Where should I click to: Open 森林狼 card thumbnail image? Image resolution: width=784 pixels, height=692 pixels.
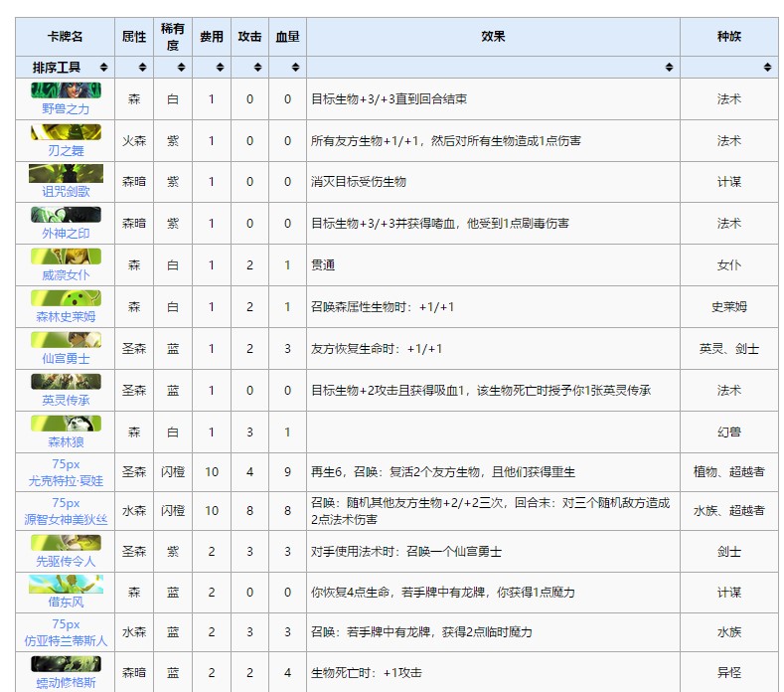[x=66, y=424]
